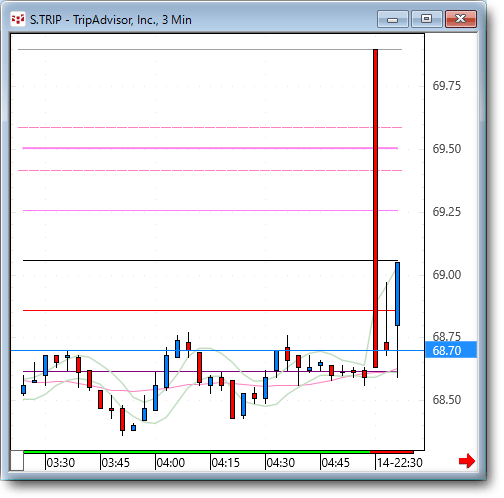This screenshot has width=504, height=498.
Task: Click the chart application icon in title bar
Action: pos(18,20)
